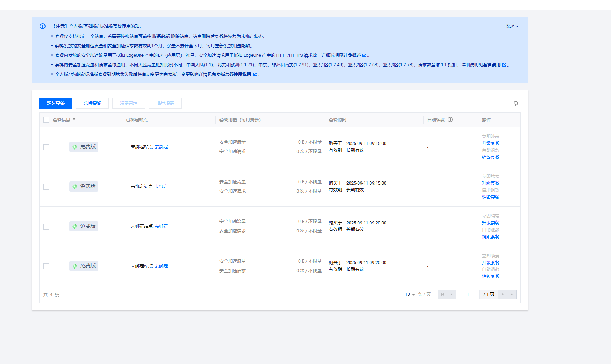Check the first 免费版 row bought 09:15:00
Image resolution: width=611 pixels, height=364 pixels.
click(46, 147)
